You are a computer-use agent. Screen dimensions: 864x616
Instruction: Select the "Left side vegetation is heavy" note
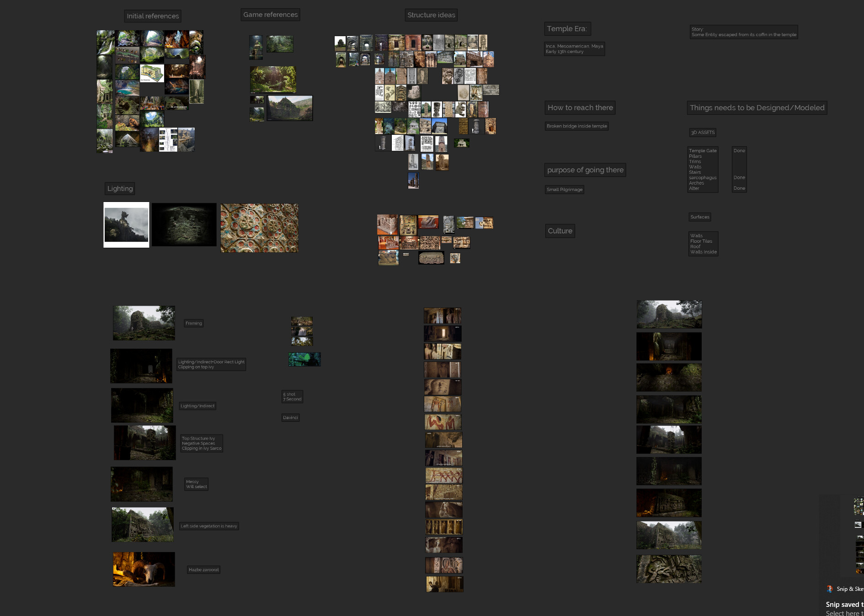coord(209,526)
